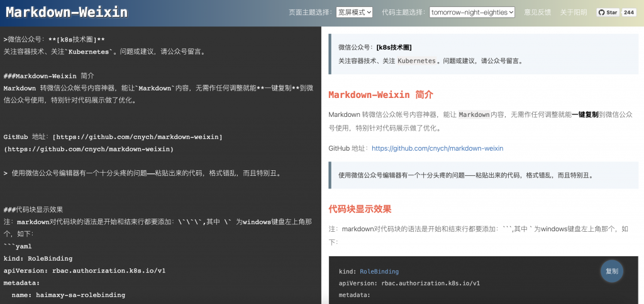
Task: Open the 关于阳明 link
Action: (x=574, y=13)
